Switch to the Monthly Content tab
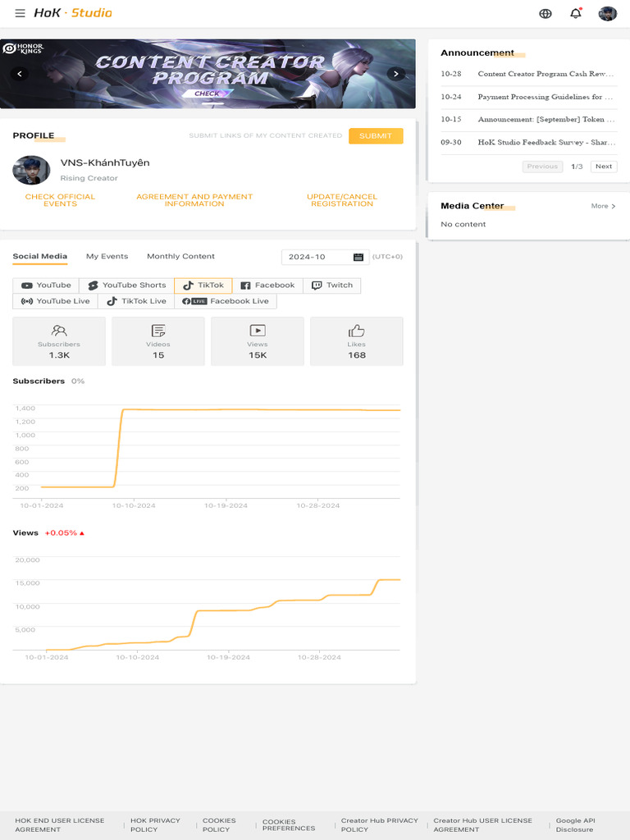The image size is (630, 840). [180, 256]
